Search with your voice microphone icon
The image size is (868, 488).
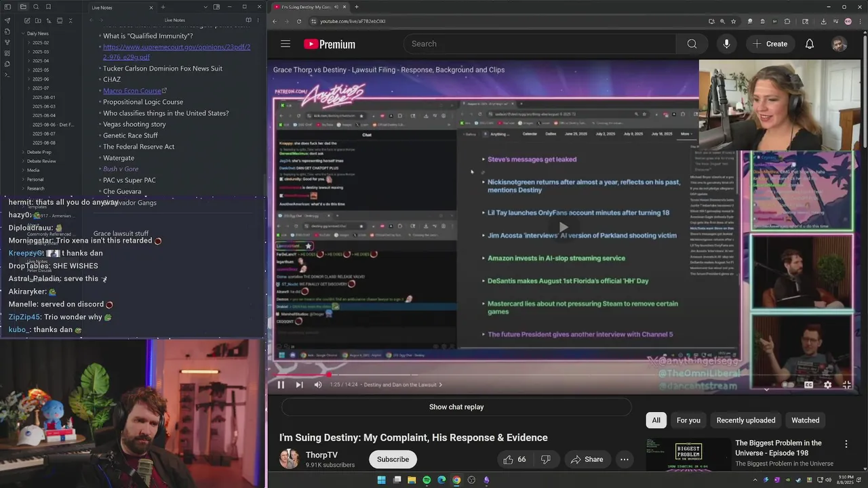[x=726, y=44]
